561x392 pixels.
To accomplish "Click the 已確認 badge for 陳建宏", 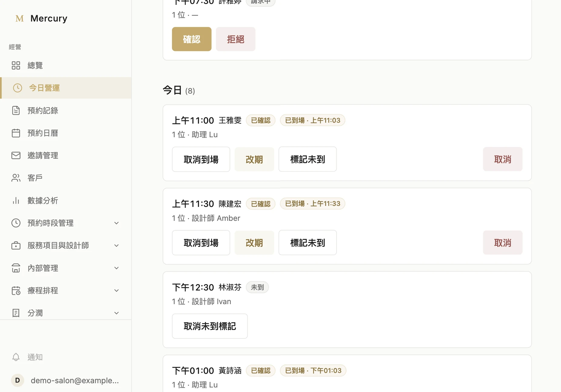I will click(260, 204).
